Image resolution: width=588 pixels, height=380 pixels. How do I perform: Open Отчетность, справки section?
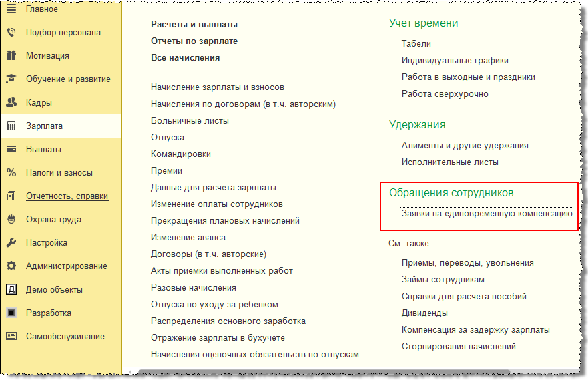tap(67, 196)
